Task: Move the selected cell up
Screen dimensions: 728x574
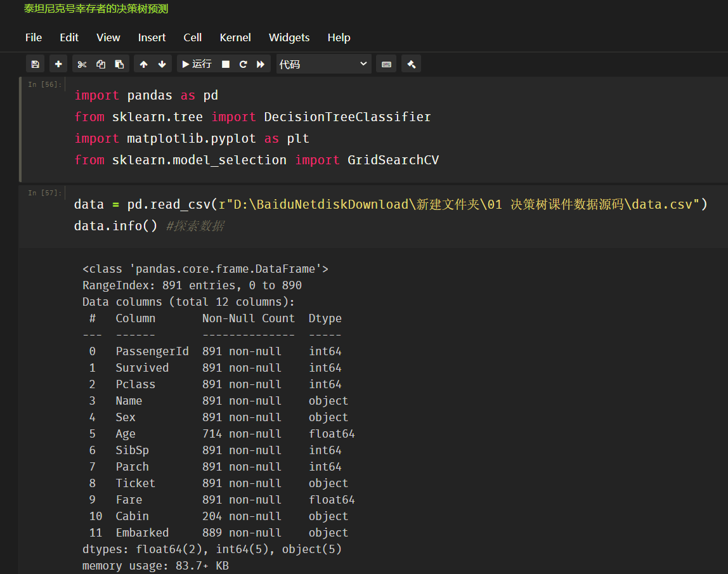Action: click(x=143, y=63)
